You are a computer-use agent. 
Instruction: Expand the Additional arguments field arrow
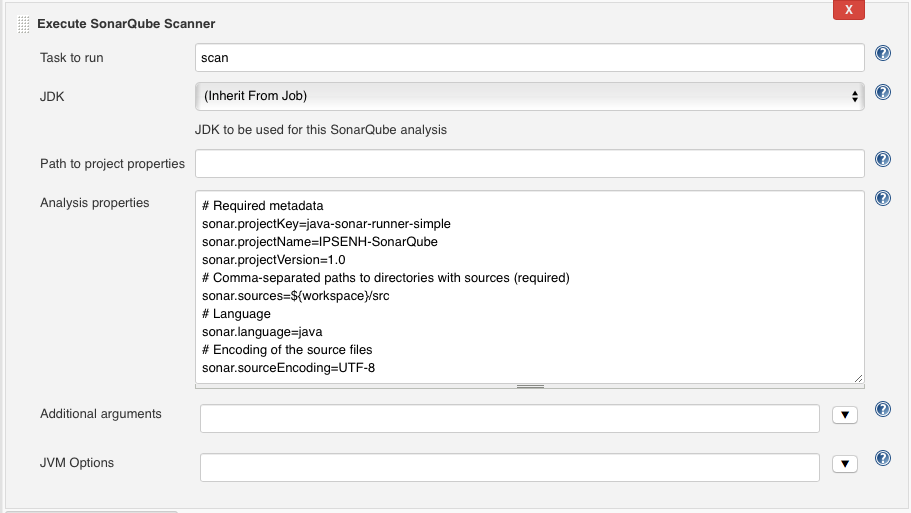click(845, 415)
